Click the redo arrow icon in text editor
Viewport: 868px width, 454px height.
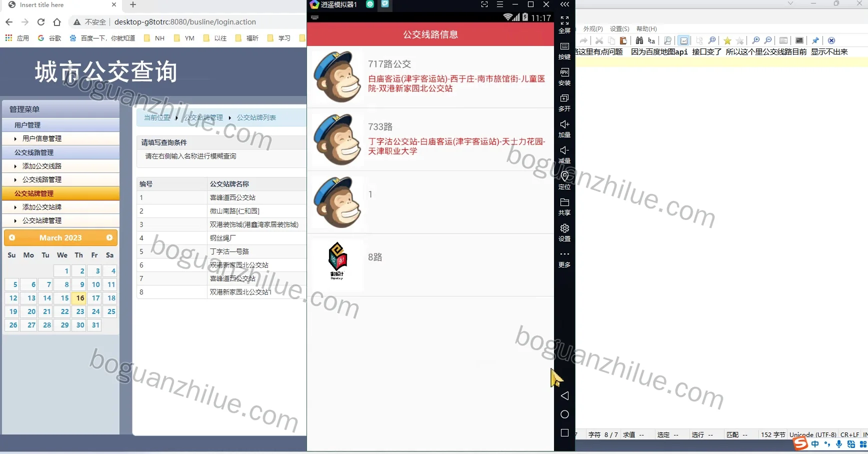[x=583, y=40]
